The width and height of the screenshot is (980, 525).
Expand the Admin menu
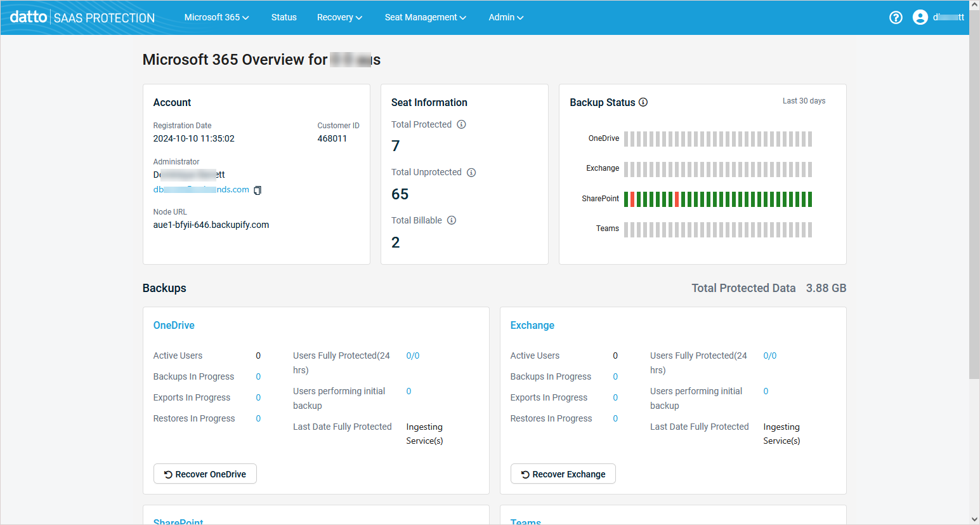[x=506, y=18]
